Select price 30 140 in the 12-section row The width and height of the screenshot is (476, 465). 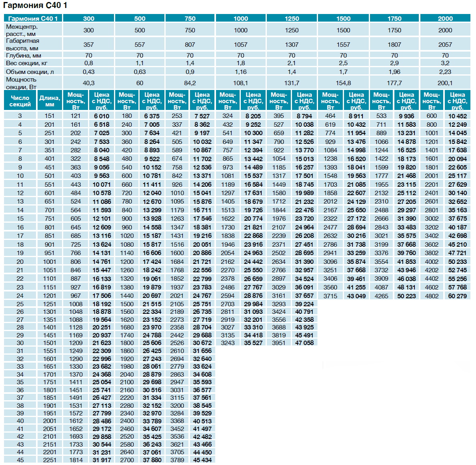tap(457, 193)
